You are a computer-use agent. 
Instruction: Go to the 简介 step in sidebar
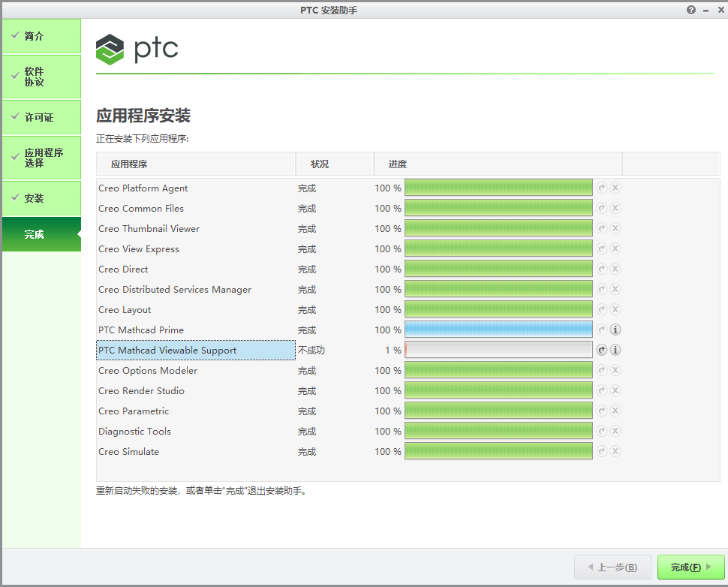click(x=41, y=36)
